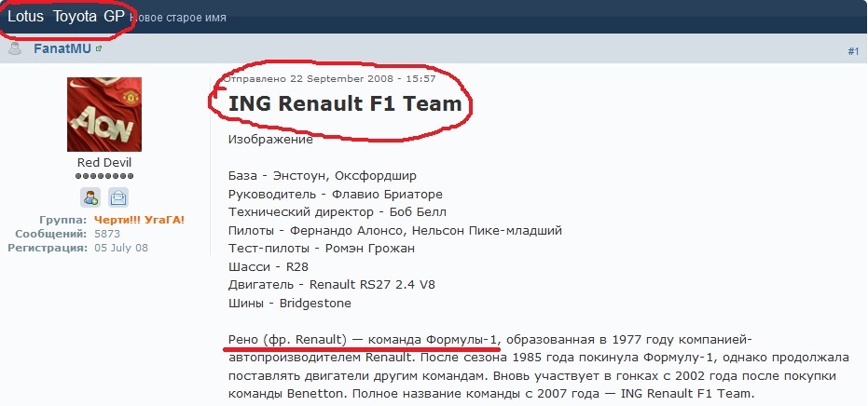The image size is (868, 406).
Task: Click the message count 5873
Action: tap(107, 234)
